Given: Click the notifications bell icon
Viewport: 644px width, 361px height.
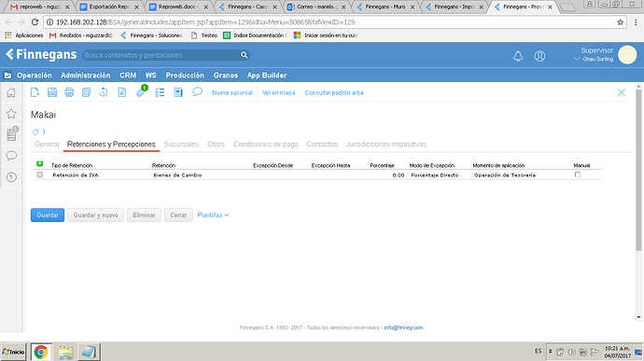Looking at the screenshot, I should pyautogui.click(x=518, y=56).
